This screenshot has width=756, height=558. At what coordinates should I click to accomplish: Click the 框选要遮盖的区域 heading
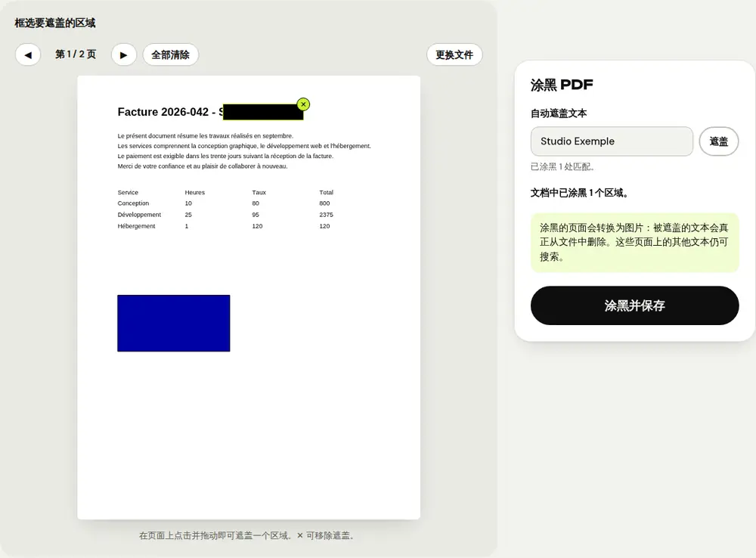[x=55, y=23]
